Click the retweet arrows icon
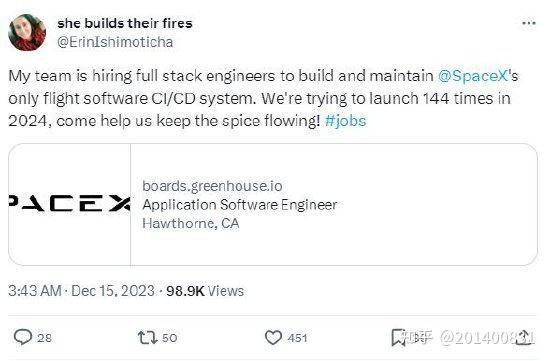Screen dimensions: 550x361 coord(147,337)
